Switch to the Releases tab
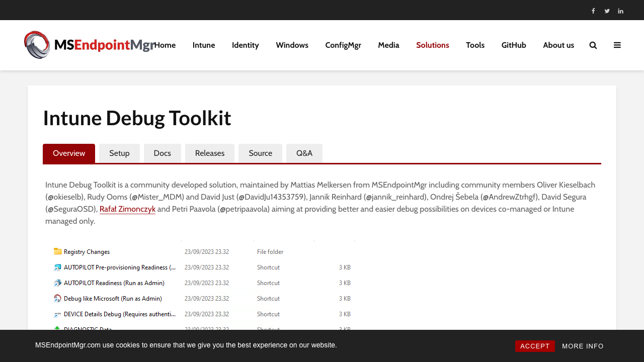 210,153
